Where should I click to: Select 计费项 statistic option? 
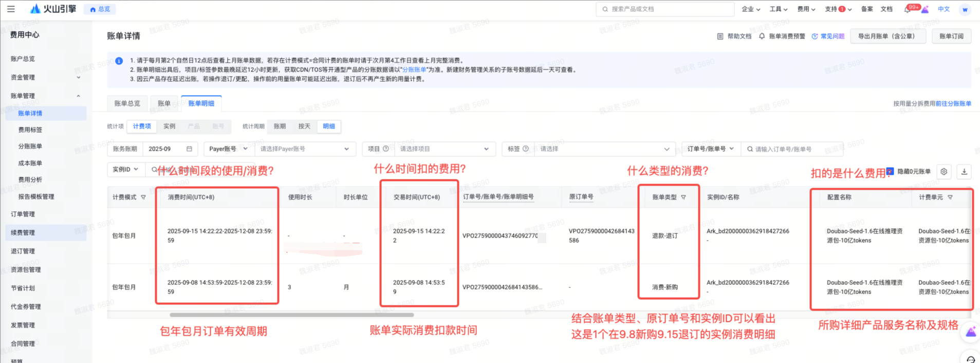pos(142,126)
